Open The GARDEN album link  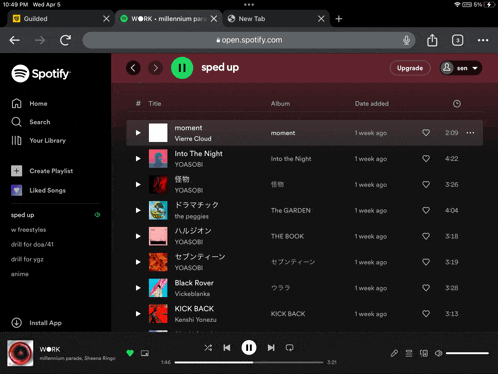(x=291, y=210)
